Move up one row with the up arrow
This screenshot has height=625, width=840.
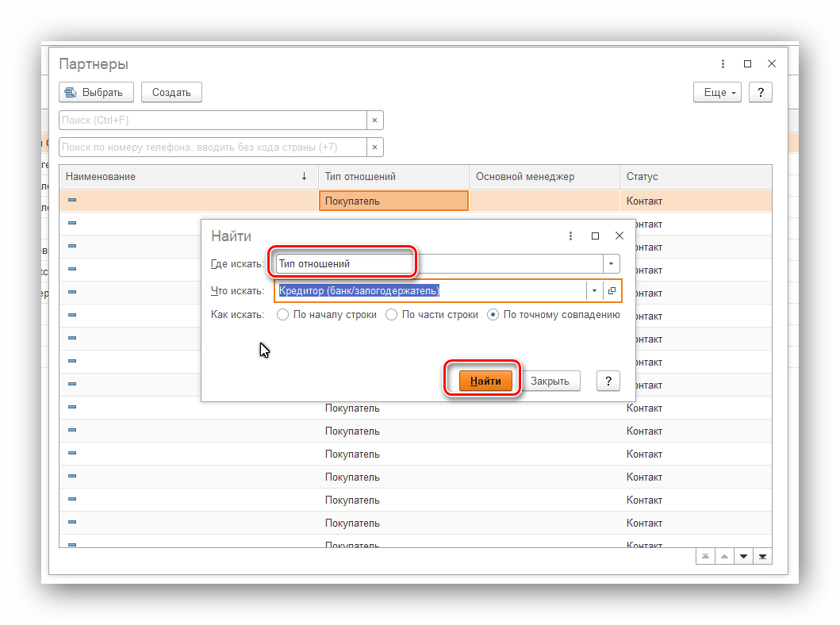tap(724, 557)
